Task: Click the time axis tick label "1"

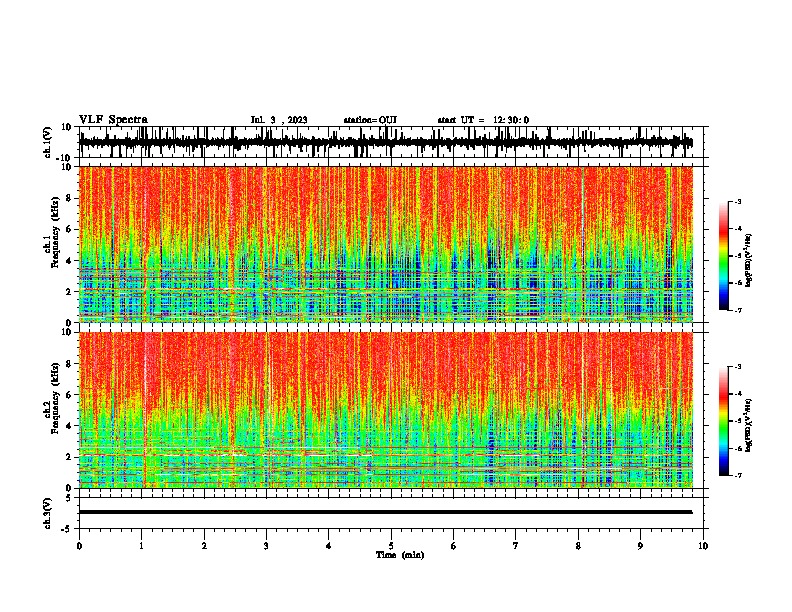Action: [x=142, y=546]
